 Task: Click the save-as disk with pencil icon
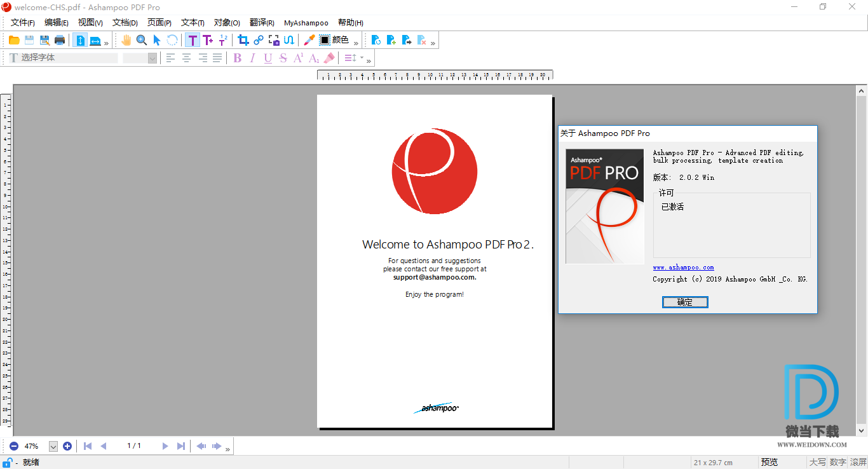point(44,40)
